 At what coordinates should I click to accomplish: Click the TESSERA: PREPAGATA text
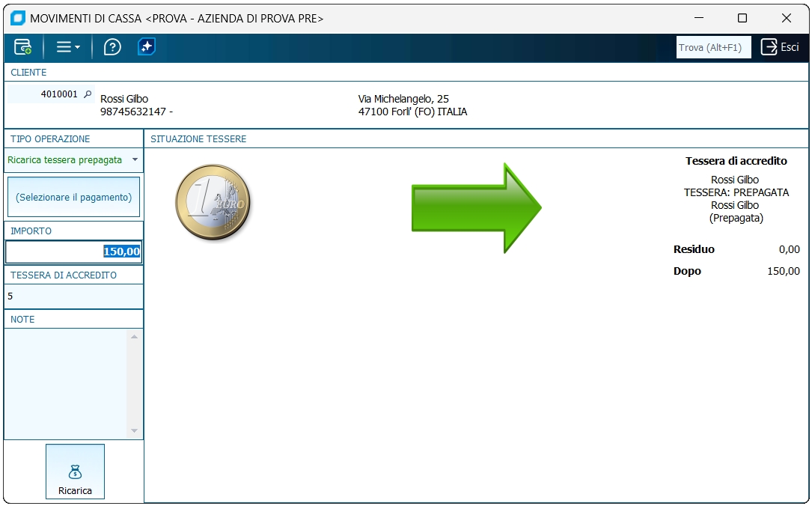click(x=736, y=192)
